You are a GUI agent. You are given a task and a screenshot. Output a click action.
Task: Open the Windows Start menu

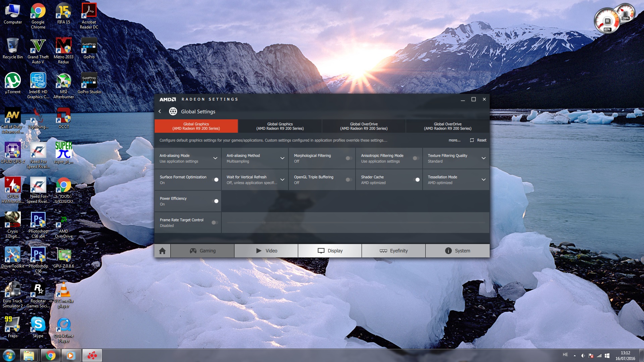pos(9,355)
